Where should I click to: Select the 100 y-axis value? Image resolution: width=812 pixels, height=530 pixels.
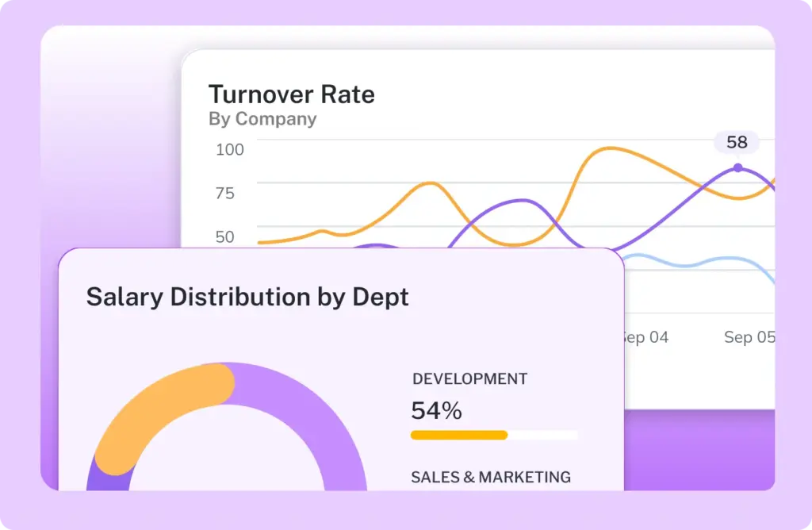coord(230,149)
